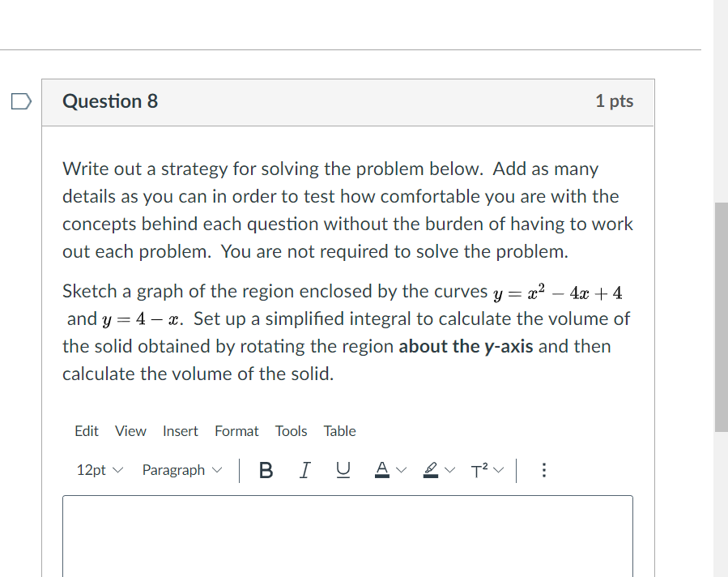
Task: Open the Tools menu
Action: pos(291,431)
